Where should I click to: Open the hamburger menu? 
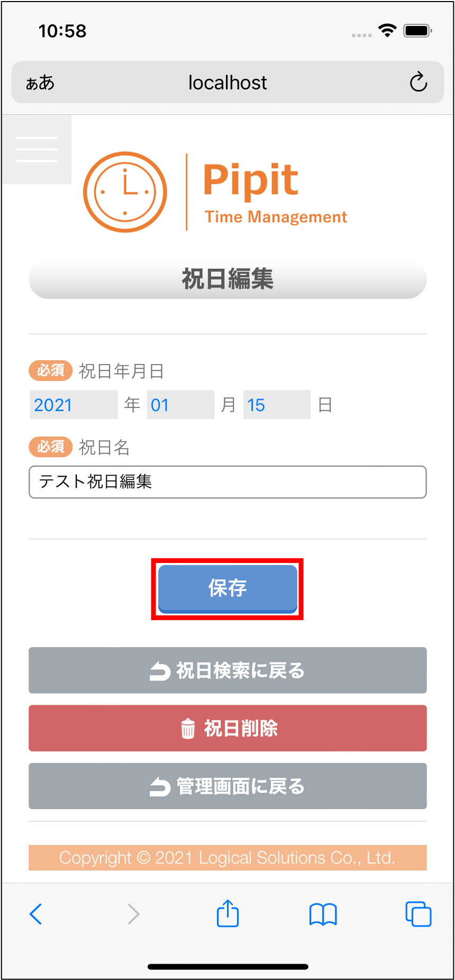37,149
